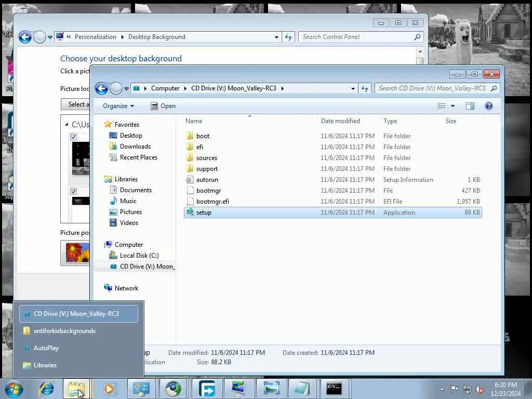
Task: Open Network in the navigation pane
Action: tap(126, 288)
